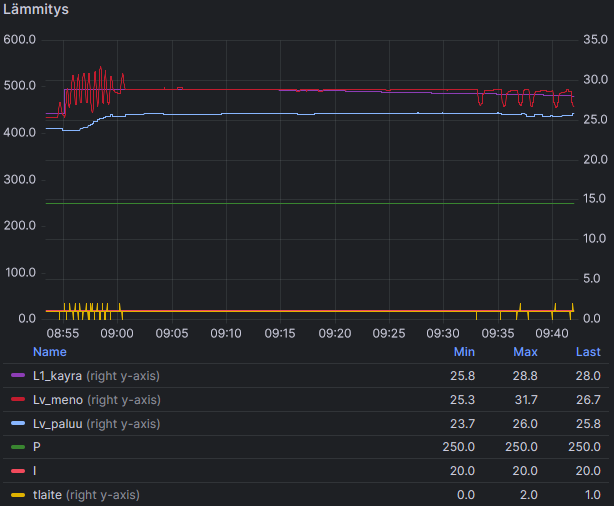Toggle Lv_paluu series in legend
The image size is (614, 506).
pyautogui.click(x=58, y=424)
